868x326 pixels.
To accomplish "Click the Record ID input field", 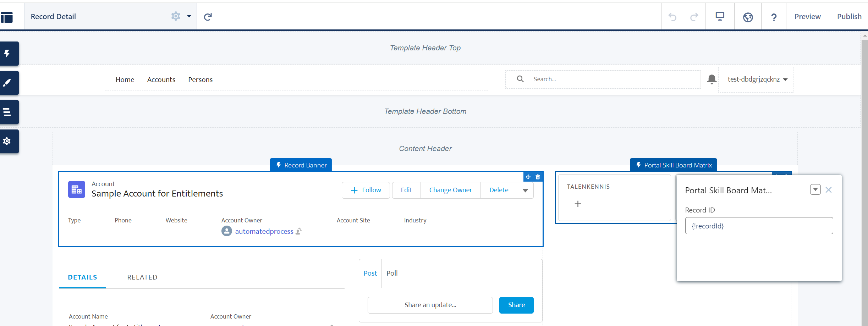I will (759, 226).
